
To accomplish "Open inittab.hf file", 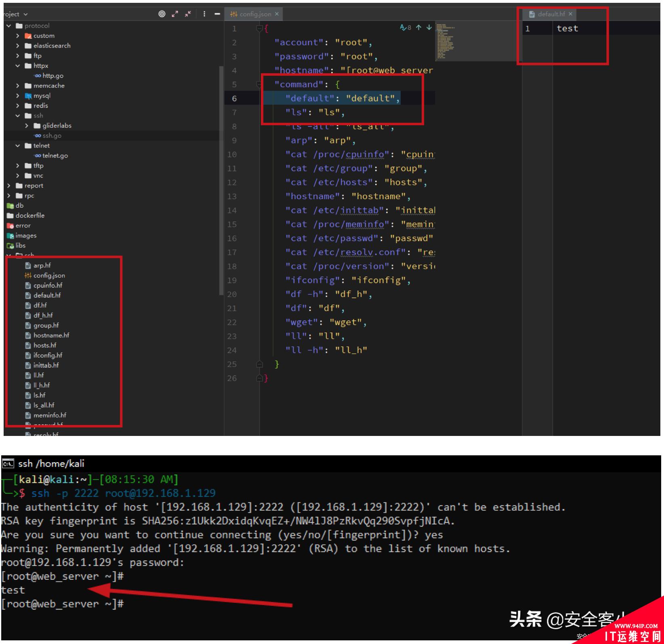I will click(x=42, y=365).
